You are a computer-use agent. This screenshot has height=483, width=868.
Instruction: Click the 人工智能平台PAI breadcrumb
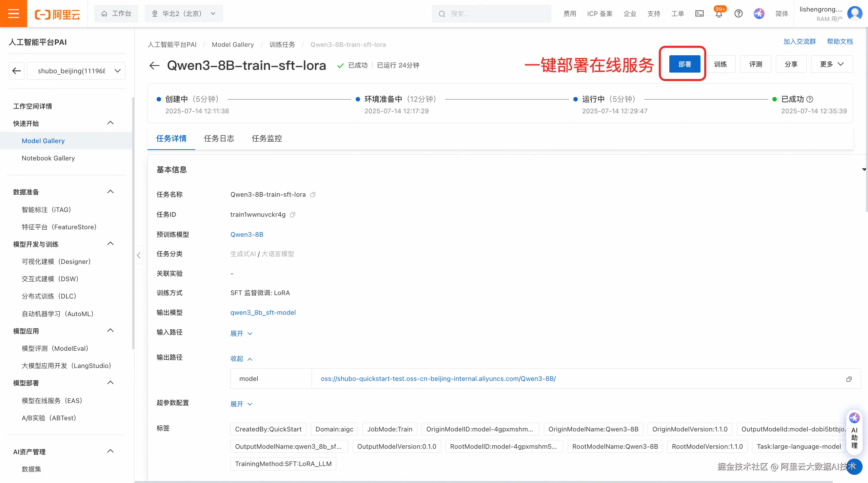[172, 44]
